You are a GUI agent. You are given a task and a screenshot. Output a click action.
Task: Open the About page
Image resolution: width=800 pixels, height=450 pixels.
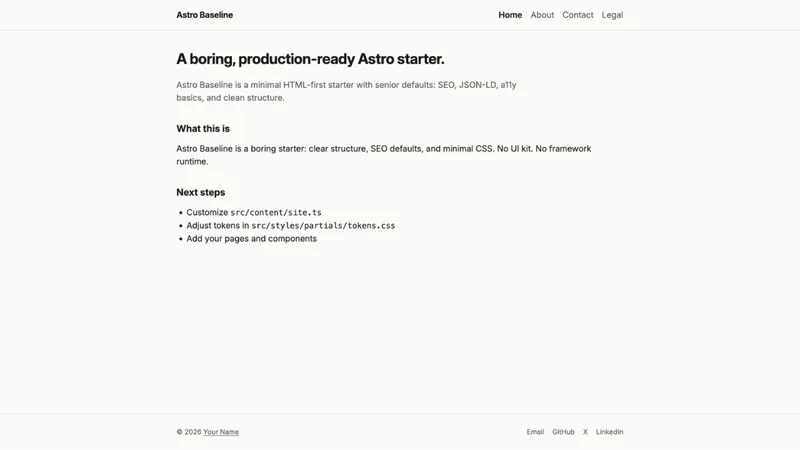(542, 15)
